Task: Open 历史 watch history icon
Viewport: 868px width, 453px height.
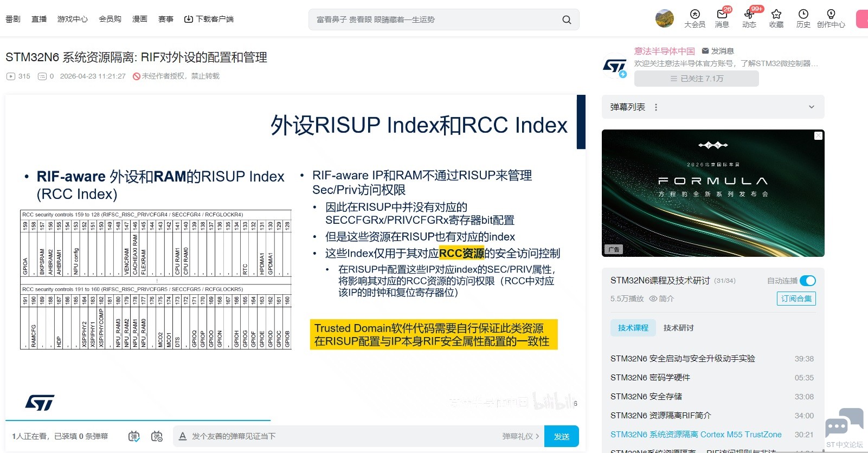Action: 803,18
